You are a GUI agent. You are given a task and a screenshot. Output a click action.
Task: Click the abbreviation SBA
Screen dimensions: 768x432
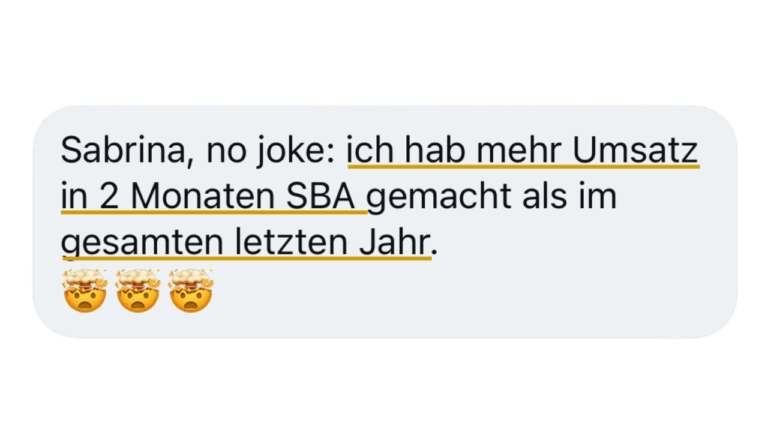[320, 196]
